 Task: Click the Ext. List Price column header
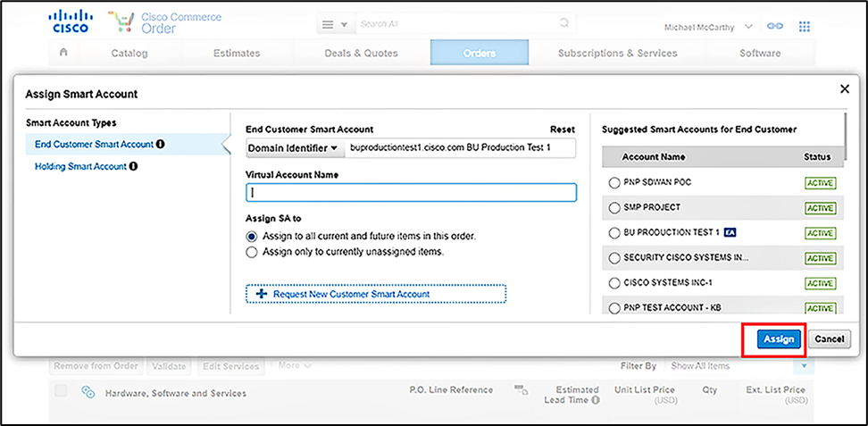tap(775, 395)
